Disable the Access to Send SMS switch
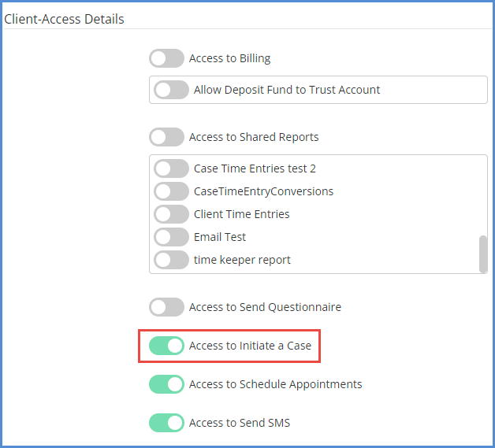The height and width of the screenshot is (448, 495). 166,423
